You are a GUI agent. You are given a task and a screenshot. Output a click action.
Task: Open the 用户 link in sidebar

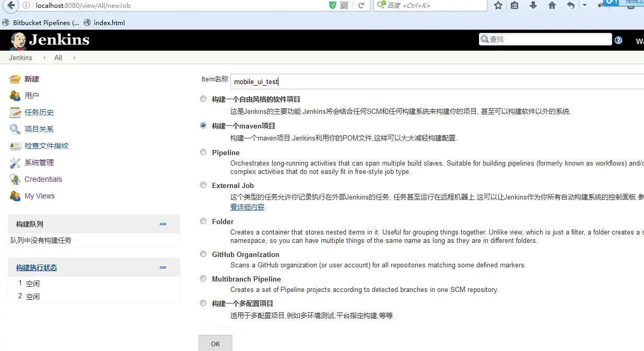click(32, 96)
